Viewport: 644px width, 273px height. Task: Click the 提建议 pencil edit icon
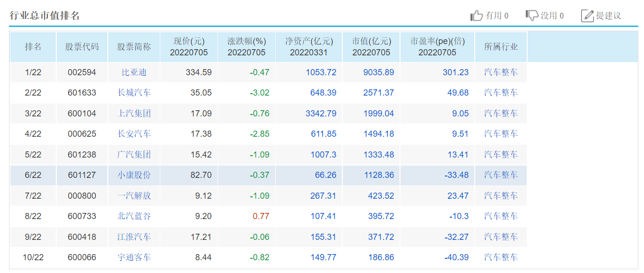pyautogui.click(x=587, y=16)
